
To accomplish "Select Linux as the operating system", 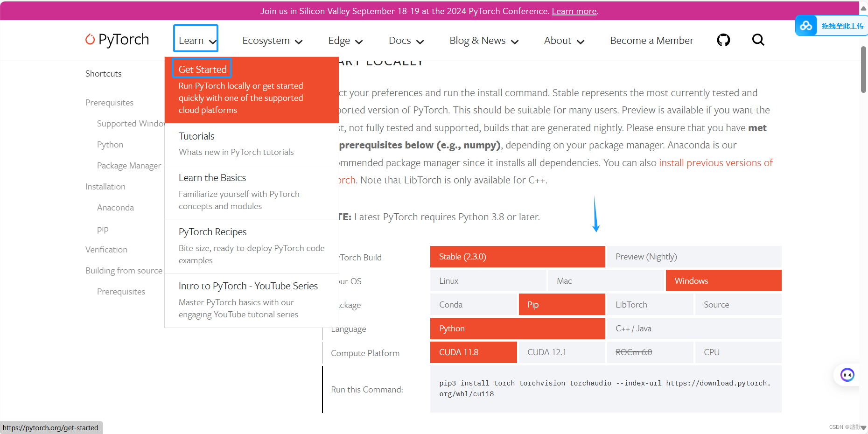I will tap(488, 280).
